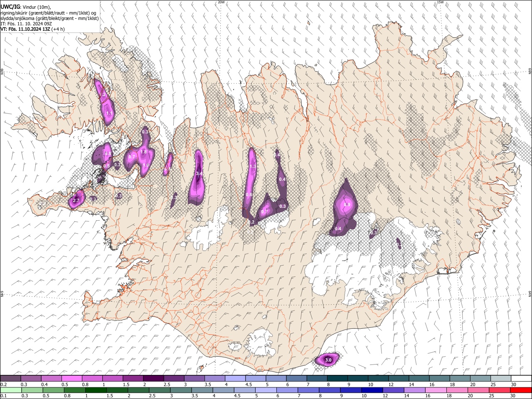Viewport: 532px width, 399px height.
Task: Click the "rigning/skúrir" legend description line
Action: 48,13
